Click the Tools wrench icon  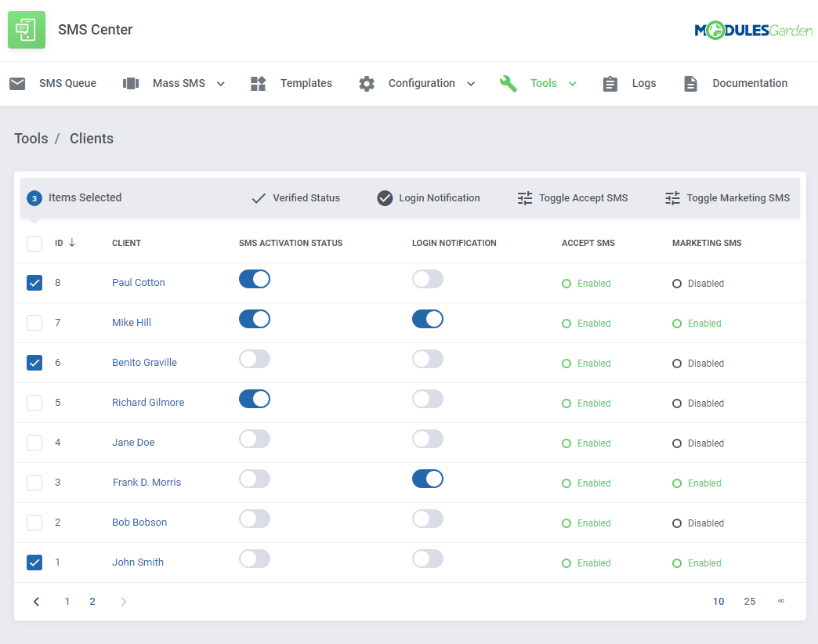509,83
